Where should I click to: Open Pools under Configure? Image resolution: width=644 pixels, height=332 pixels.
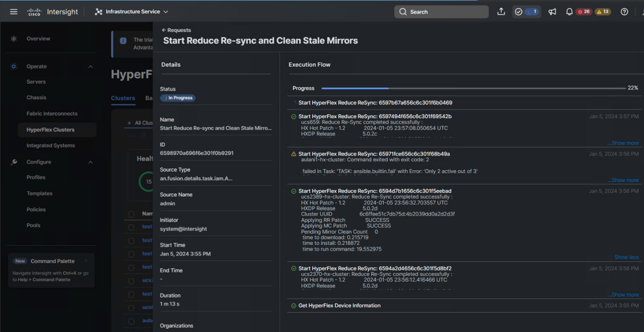coord(33,225)
